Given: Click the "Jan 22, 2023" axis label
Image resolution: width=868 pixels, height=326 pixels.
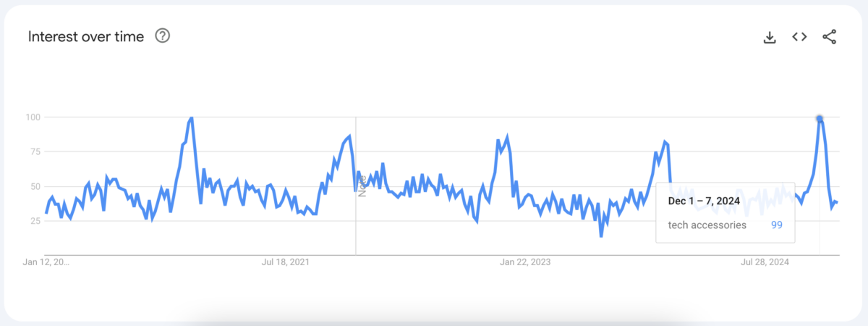Looking at the screenshot, I should (x=525, y=262).
